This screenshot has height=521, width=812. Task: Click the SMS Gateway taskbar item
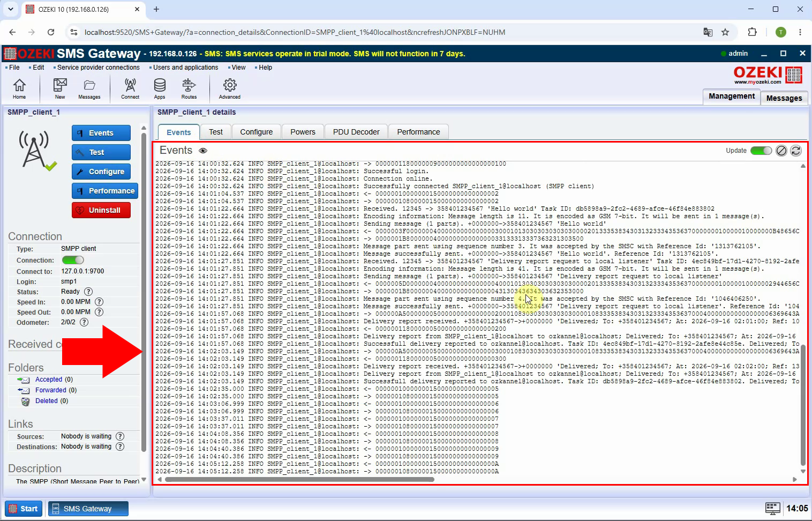click(88, 509)
